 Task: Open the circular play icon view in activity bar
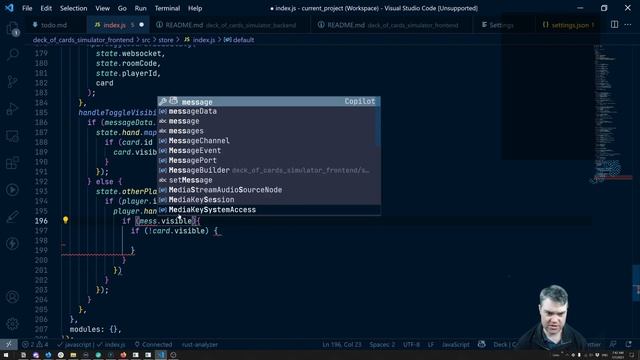click(13, 190)
